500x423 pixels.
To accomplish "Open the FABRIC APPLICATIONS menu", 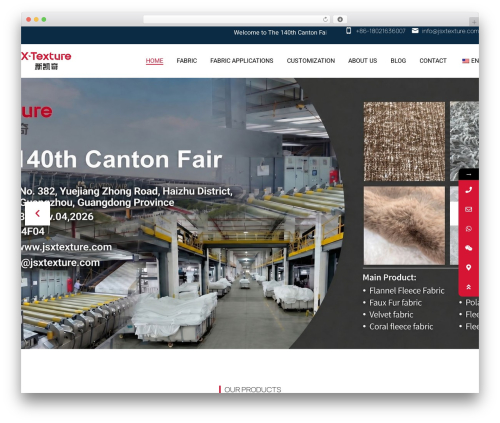I will (x=242, y=61).
